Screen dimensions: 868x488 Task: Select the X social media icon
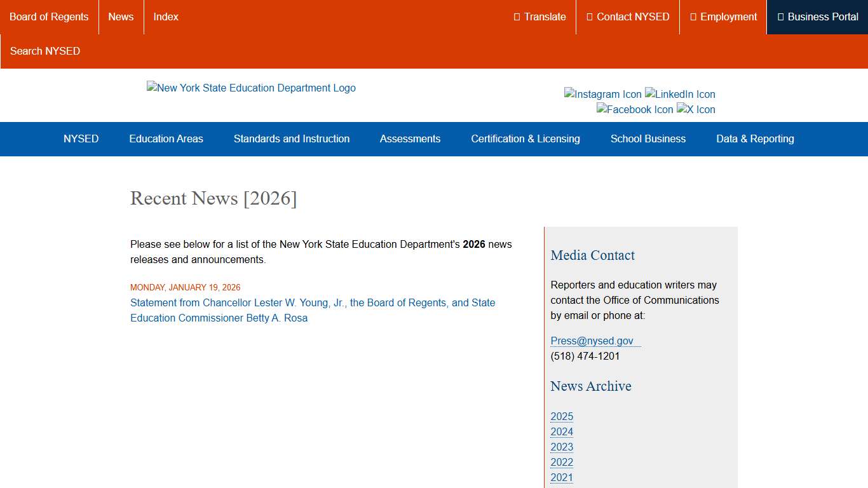point(696,109)
